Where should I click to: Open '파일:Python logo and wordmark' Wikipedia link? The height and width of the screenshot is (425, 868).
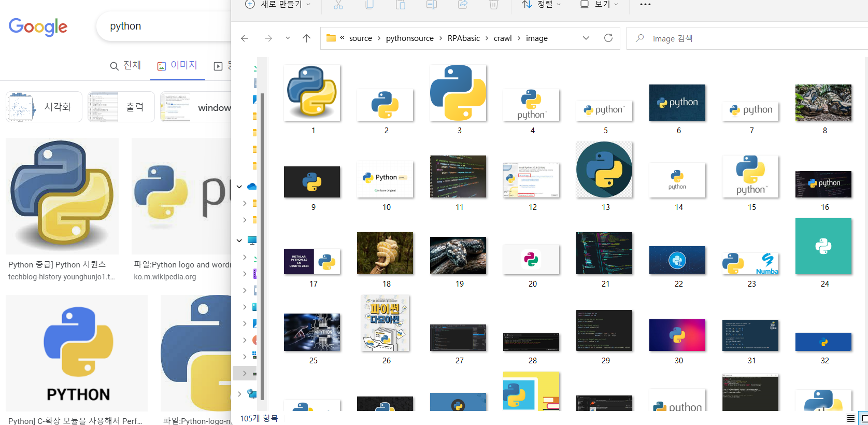coord(182,265)
